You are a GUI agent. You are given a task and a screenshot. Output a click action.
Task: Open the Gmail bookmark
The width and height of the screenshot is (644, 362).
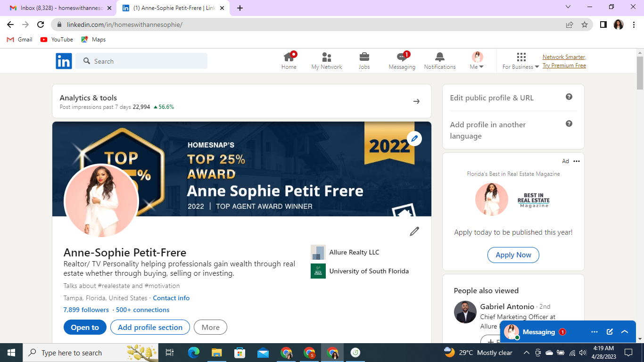point(20,40)
